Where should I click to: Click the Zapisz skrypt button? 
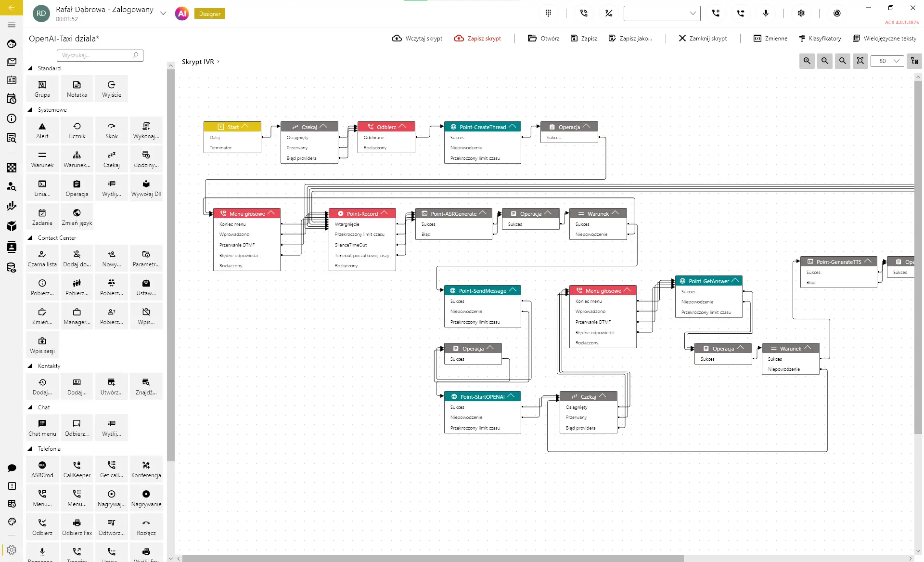(x=477, y=39)
